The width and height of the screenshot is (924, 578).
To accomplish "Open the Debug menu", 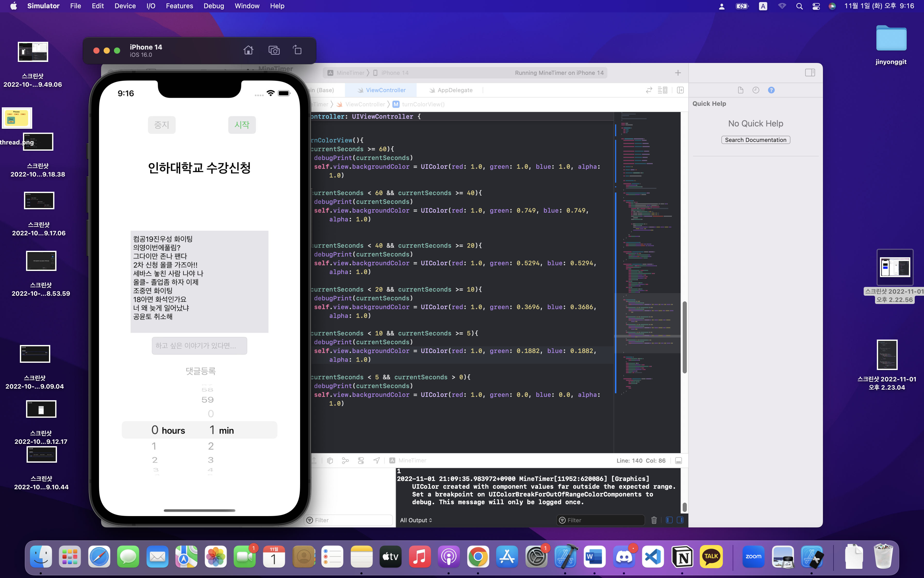I will tap(213, 6).
